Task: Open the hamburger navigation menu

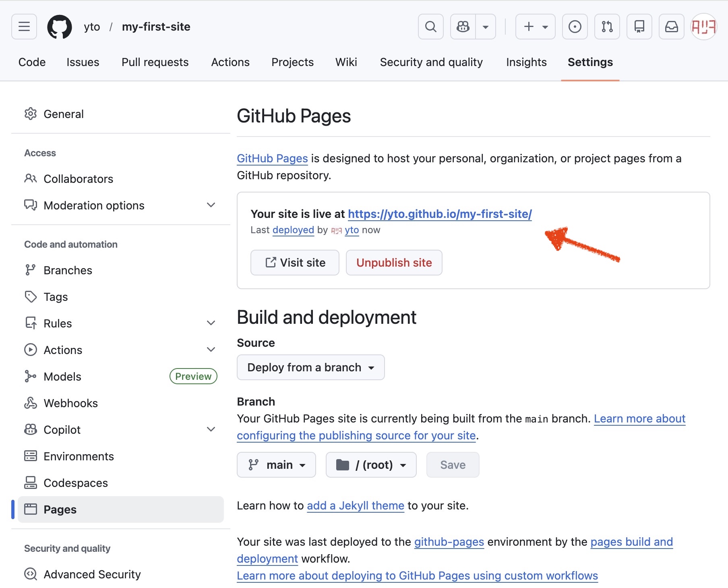Action: point(24,27)
